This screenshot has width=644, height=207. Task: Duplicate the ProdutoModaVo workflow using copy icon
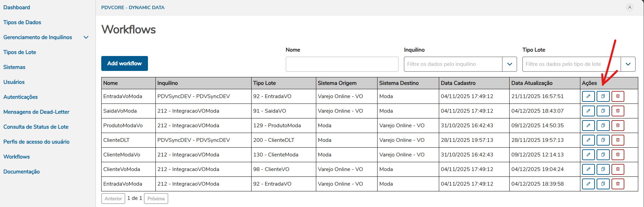603,126
